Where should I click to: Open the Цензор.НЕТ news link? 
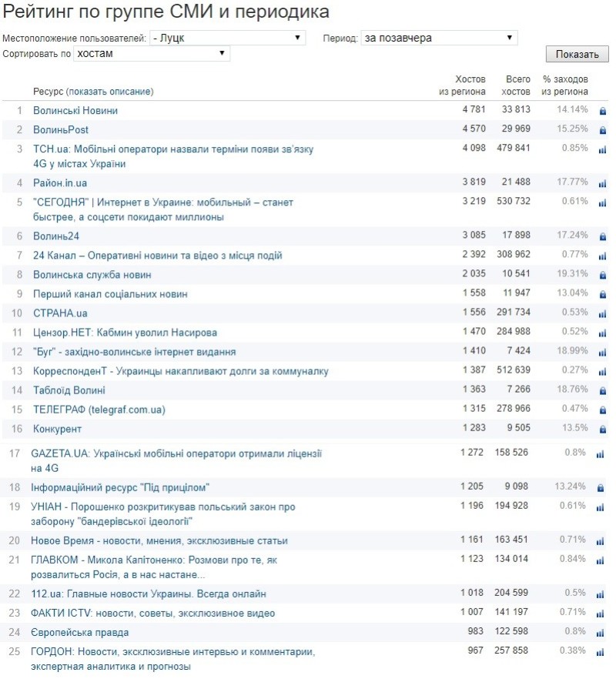point(125,333)
